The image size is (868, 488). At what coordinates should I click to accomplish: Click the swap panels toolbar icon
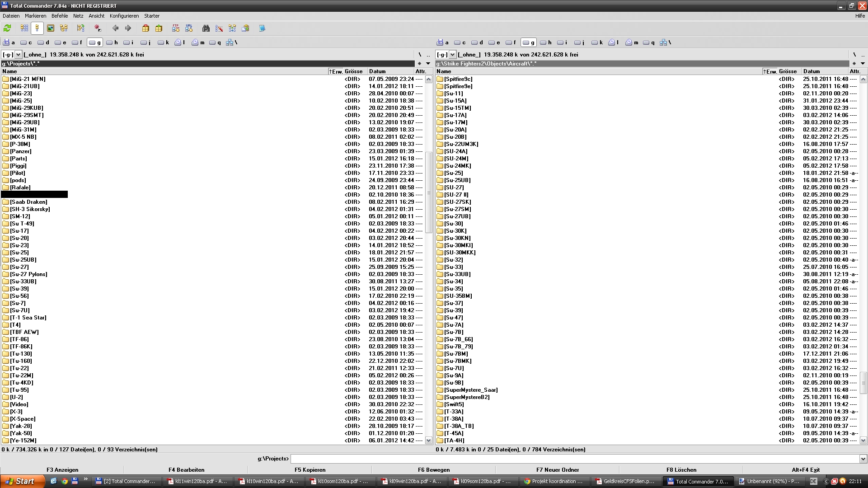pyautogui.click(x=81, y=28)
